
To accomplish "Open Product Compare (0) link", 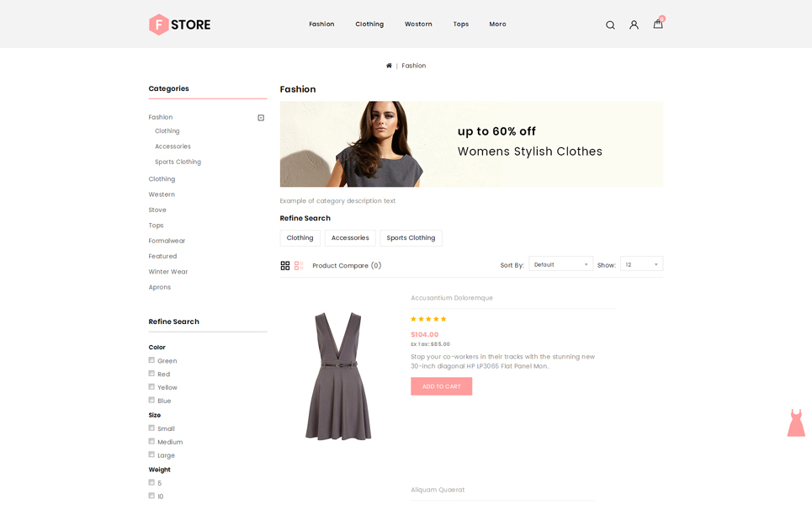I will 347,266.
